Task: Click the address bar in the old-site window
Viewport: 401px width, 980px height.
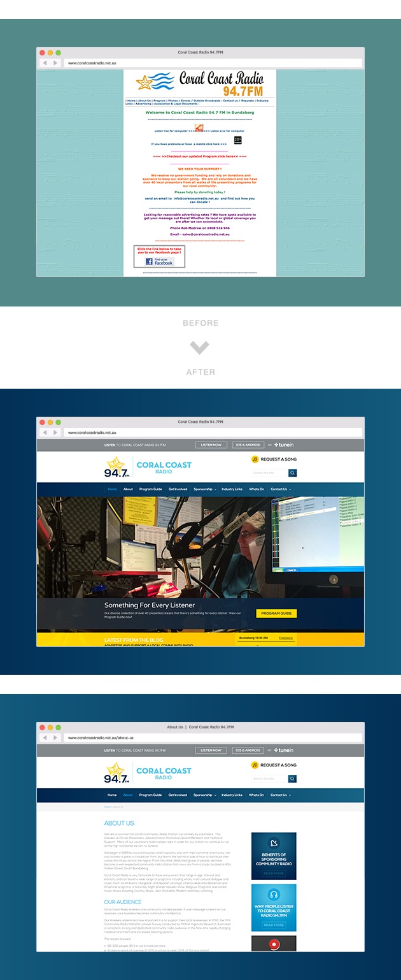Action: coord(213,63)
